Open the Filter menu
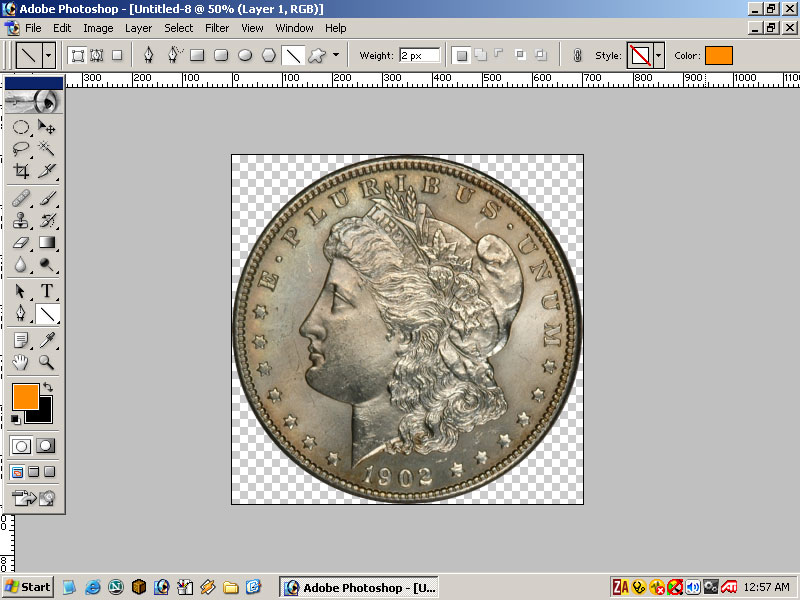800x600 pixels. 217,28
